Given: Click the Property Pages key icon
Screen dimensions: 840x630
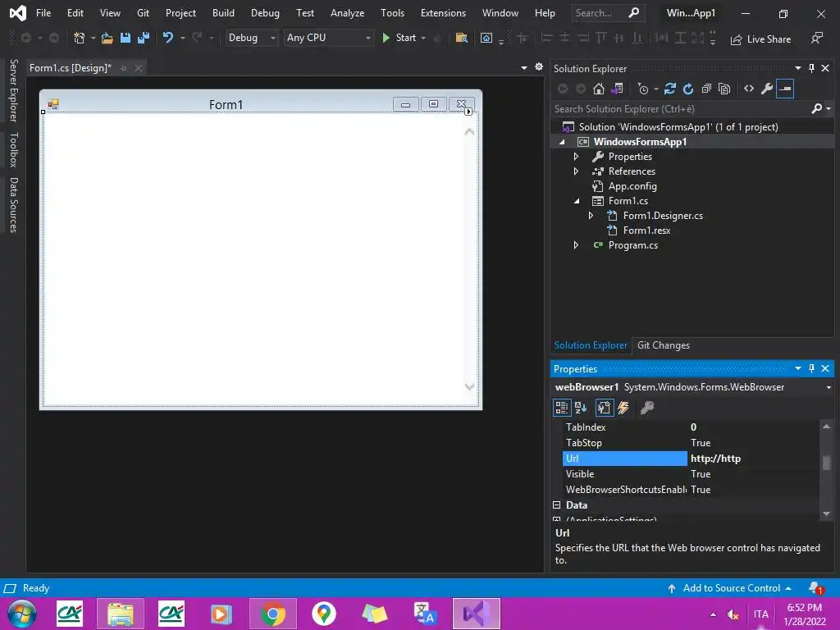Looking at the screenshot, I should point(646,409).
